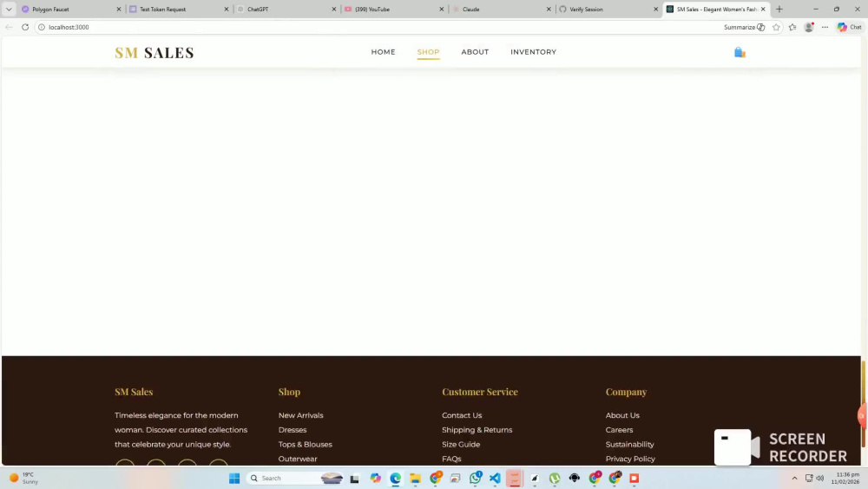The width and height of the screenshot is (868, 489).
Task: Open FAQs footer link
Action: 451,459
